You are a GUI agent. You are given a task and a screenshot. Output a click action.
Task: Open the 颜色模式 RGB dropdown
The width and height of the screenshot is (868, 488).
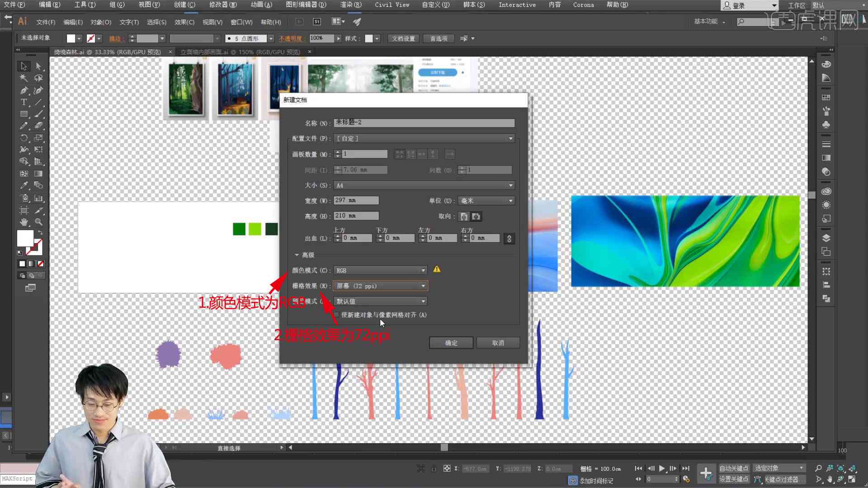tap(380, 270)
